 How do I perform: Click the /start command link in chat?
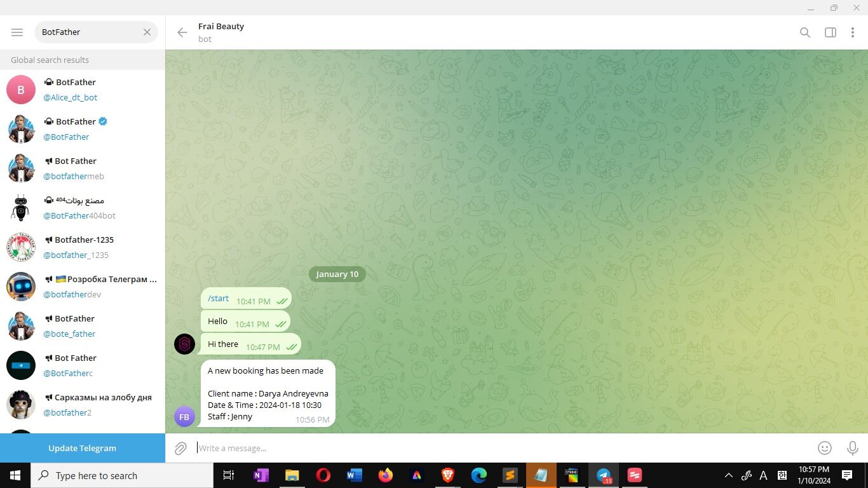218,299
